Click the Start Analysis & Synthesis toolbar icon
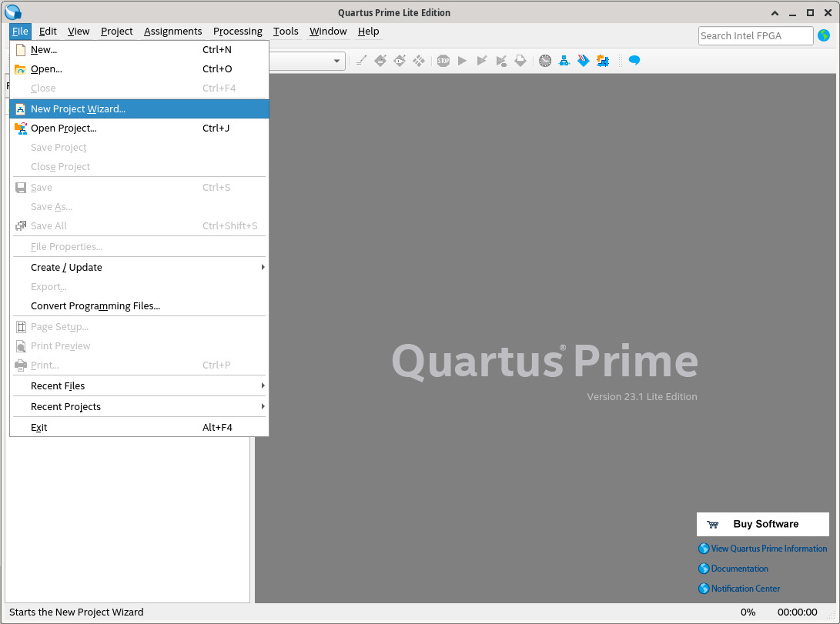Image resolution: width=840 pixels, height=624 pixels. pyautogui.click(x=501, y=61)
